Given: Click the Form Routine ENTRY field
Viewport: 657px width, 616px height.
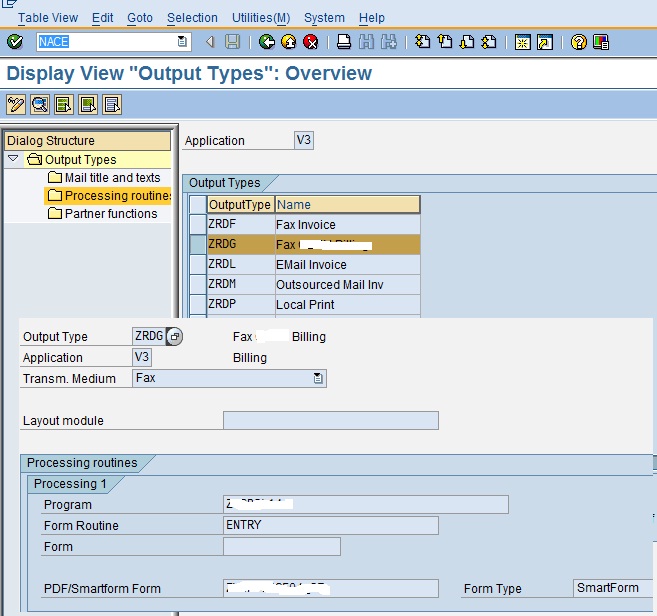Looking at the screenshot, I should [331, 525].
